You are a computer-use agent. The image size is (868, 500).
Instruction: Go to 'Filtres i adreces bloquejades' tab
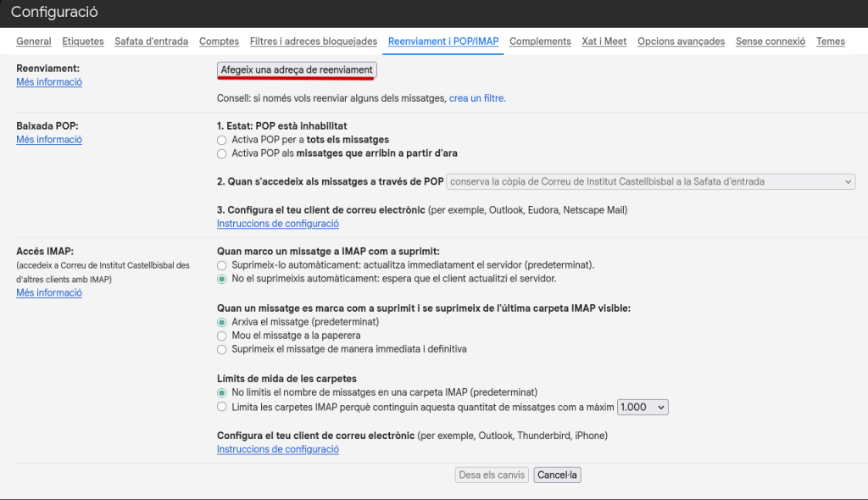pos(313,42)
